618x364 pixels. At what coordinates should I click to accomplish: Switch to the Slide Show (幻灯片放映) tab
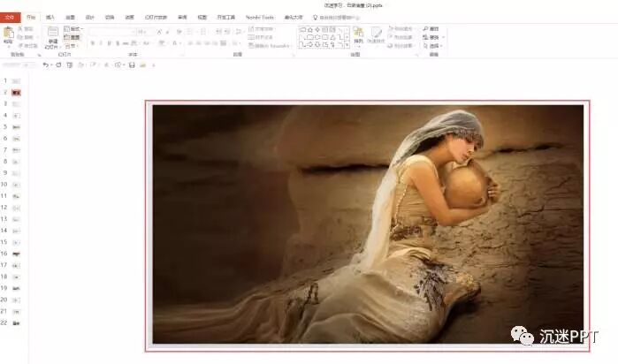point(156,18)
